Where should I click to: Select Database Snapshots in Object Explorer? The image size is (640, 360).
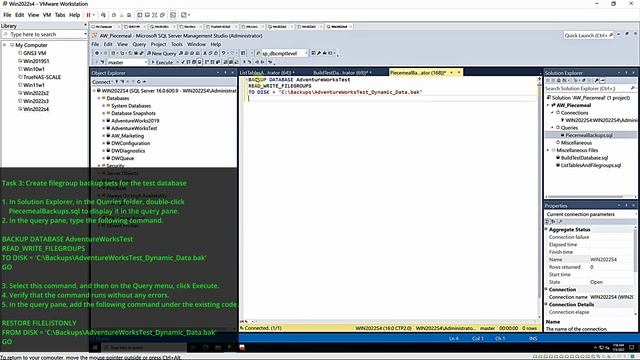[x=133, y=113]
